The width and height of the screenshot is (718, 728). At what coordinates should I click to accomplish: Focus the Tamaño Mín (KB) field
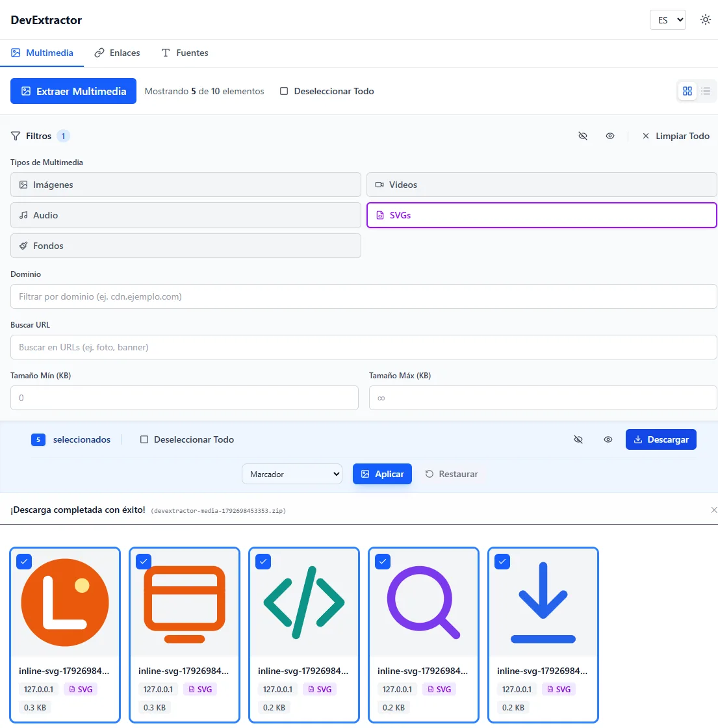185,398
